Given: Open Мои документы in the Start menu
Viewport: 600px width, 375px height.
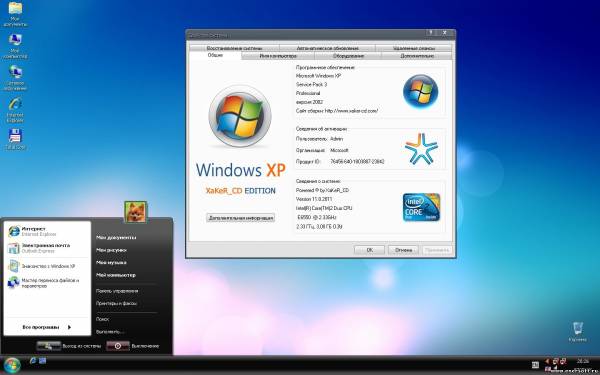Looking at the screenshot, I should click(x=116, y=238).
